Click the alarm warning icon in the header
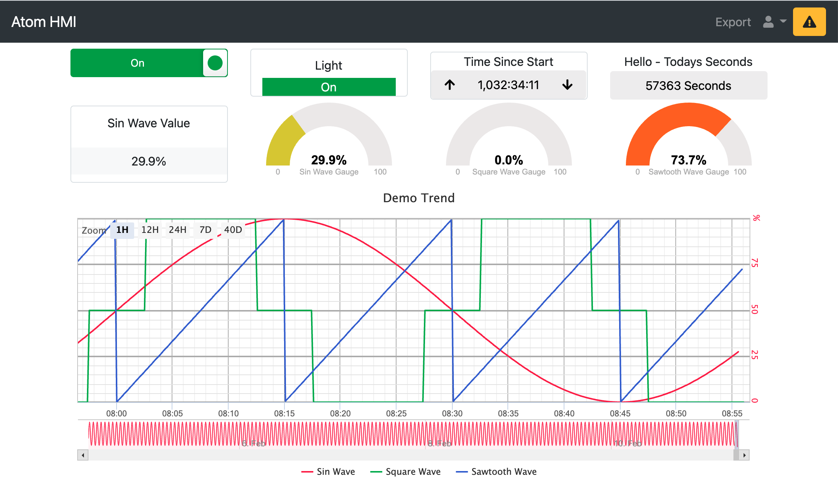 point(809,22)
